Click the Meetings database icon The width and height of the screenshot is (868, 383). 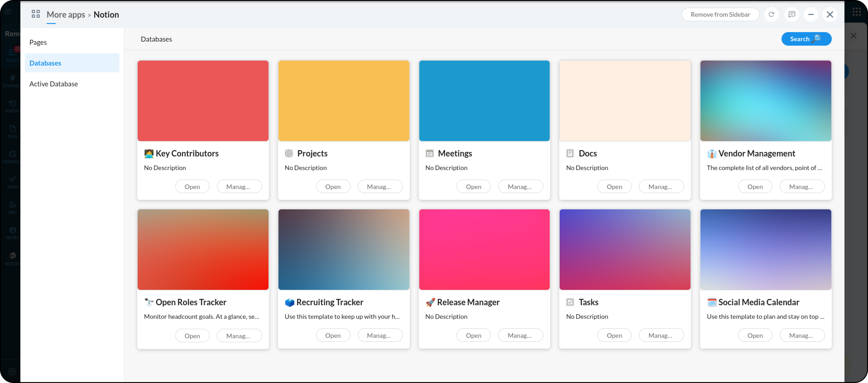pos(429,154)
